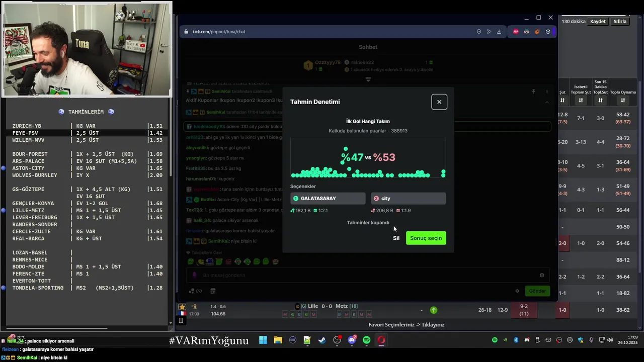
Task: Open the pinned message three-dot menu
Action: pyautogui.click(x=547, y=92)
